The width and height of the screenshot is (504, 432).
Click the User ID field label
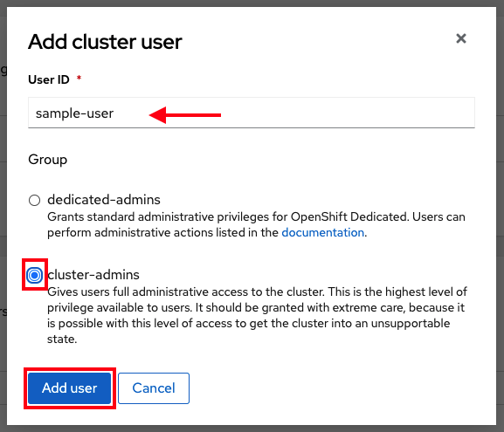coord(49,79)
